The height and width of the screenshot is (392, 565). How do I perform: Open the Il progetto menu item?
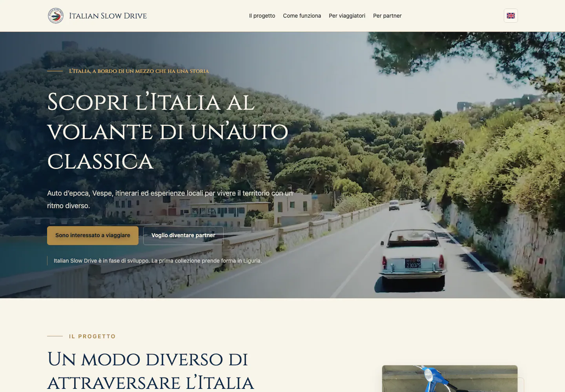pyautogui.click(x=262, y=16)
